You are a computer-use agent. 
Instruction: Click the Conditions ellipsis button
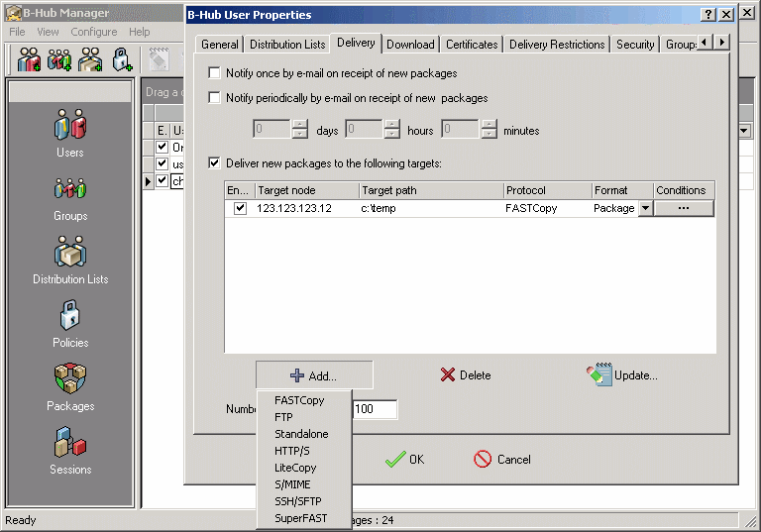[684, 208]
